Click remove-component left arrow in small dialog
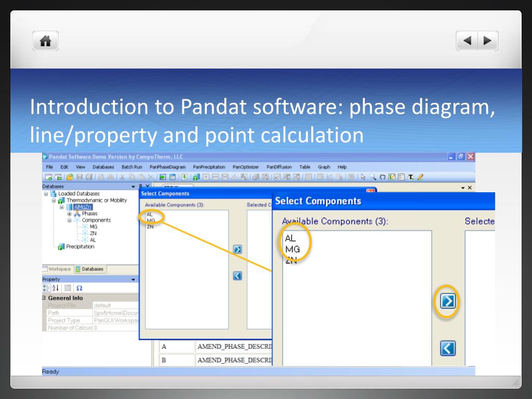This screenshot has height=399, width=532. [237, 276]
